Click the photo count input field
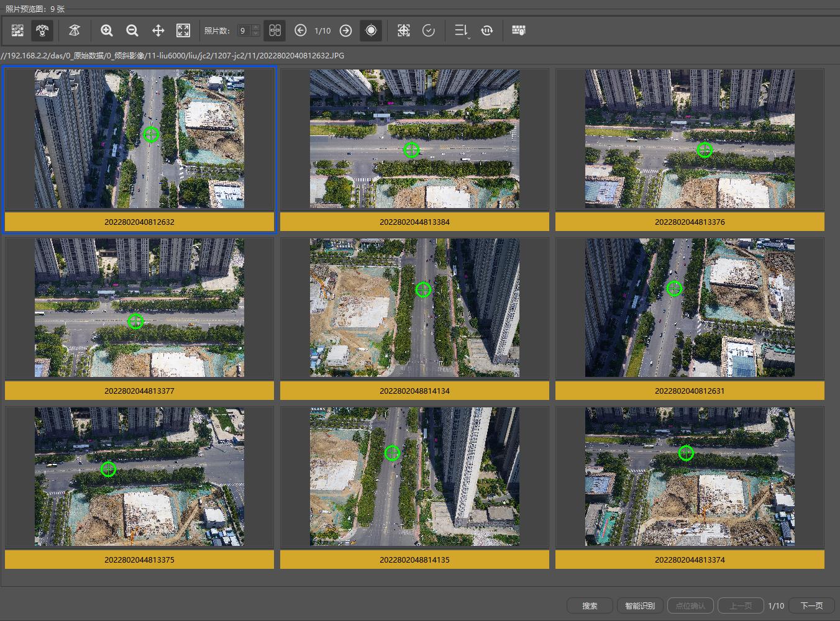This screenshot has width=840, height=621. click(x=244, y=30)
